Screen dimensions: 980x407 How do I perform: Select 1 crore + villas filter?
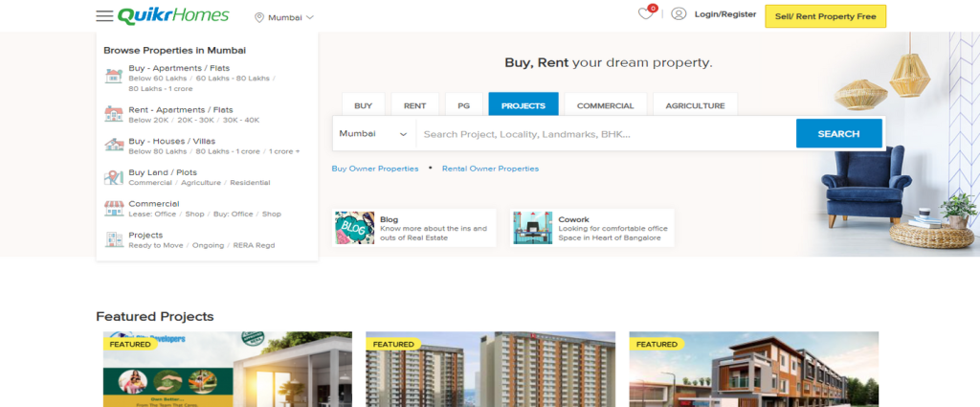tap(284, 151)
